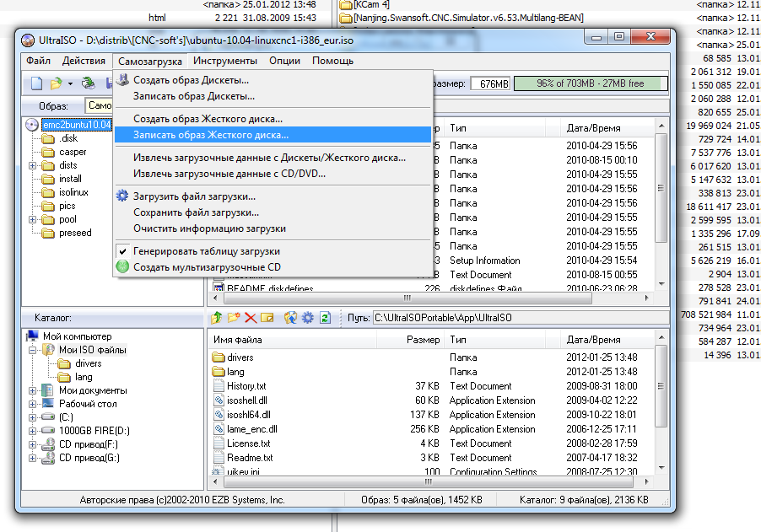Open the Инструменты menu
Screen dimensions: 761x532
(x=225, y=61)
